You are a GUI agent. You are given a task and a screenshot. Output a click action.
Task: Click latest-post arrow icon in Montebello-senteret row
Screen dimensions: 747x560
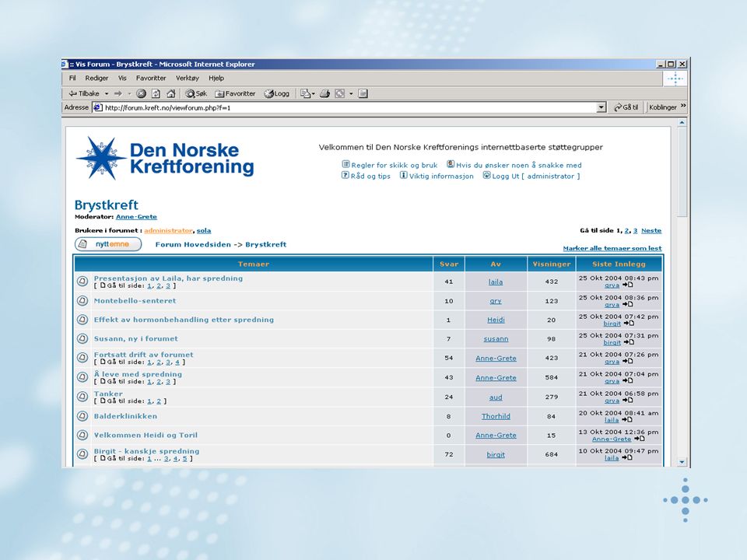click(x=627, y=304)
